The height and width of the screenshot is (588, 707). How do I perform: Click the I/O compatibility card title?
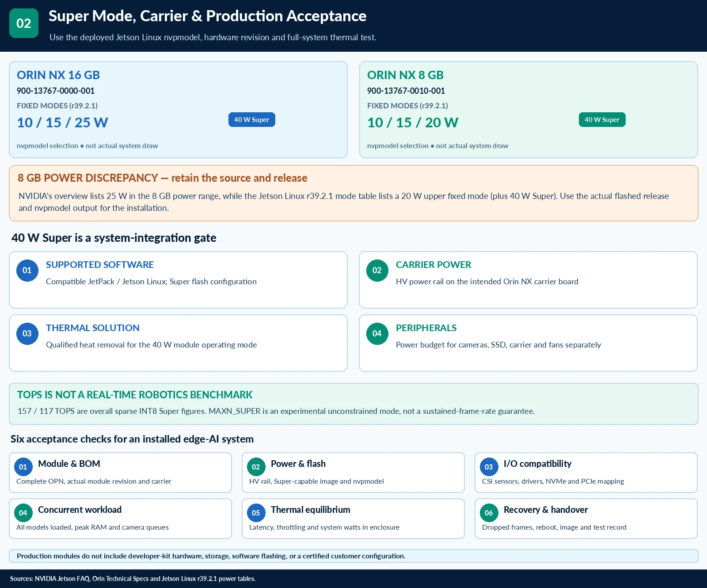pyautogui.click(x=537, y=464)
